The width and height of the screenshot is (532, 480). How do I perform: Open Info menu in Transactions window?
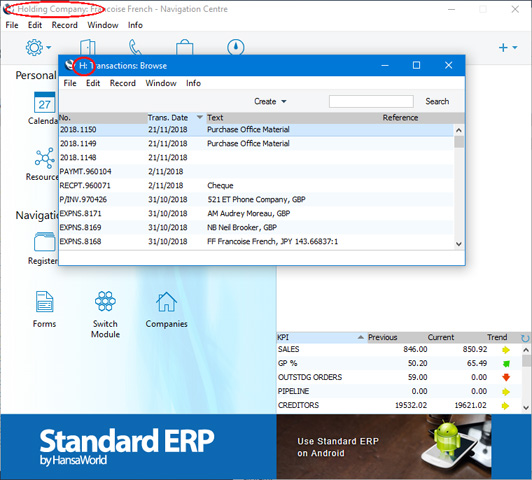click(193, 83)
